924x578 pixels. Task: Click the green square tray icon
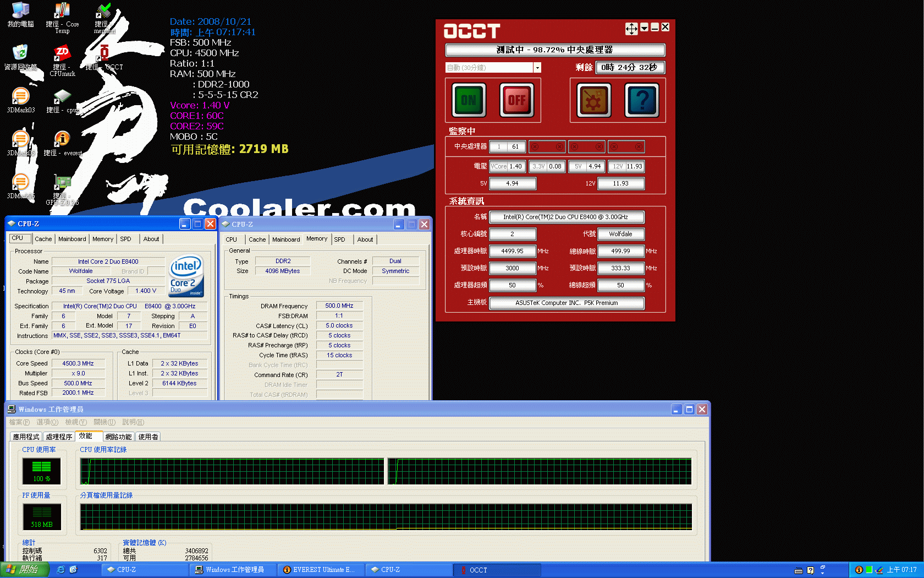869,570
